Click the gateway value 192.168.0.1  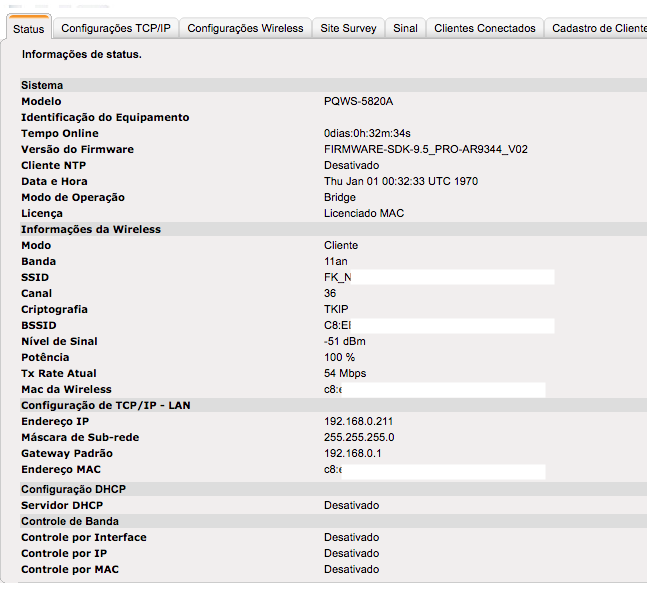pos(352,454)
